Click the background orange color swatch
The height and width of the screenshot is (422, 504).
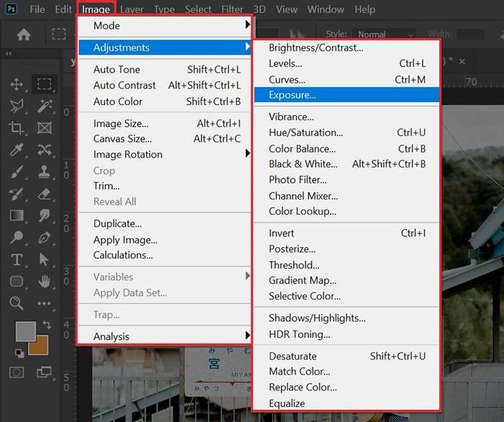tap(41, 348)
